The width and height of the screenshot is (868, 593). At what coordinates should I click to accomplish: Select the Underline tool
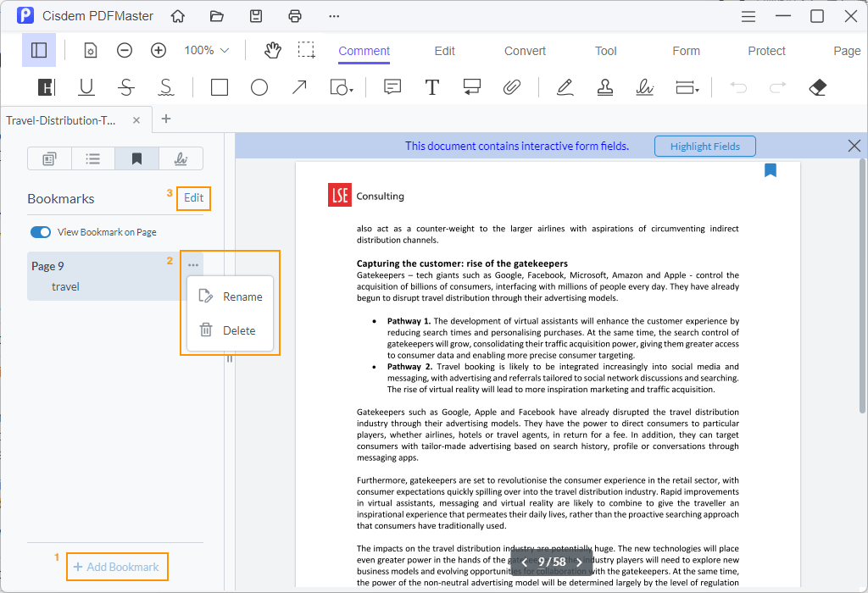pyautogui.click(x=86, y=87)
